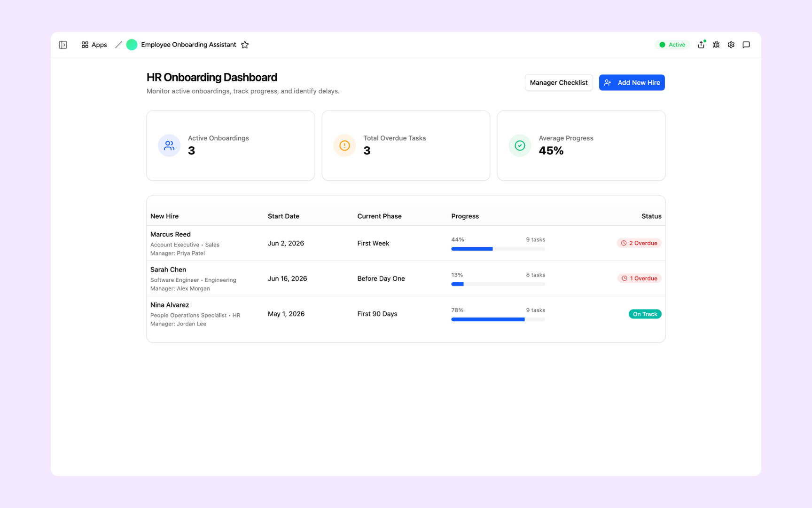
Task: Click the Progress column header
Action: [x=465, y=216]
